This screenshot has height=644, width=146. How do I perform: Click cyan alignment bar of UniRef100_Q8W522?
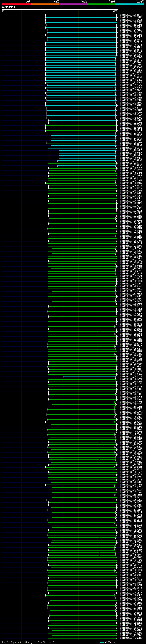90,377
